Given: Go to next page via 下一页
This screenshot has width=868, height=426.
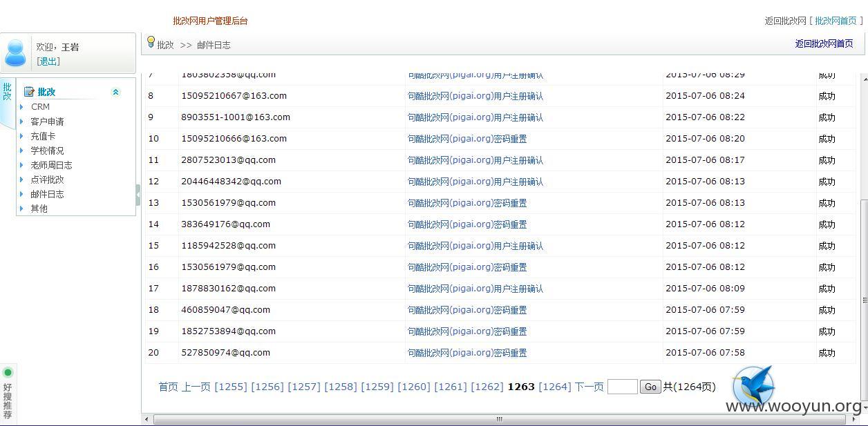Looking at the screenshot, I should [x=589, y=387].
